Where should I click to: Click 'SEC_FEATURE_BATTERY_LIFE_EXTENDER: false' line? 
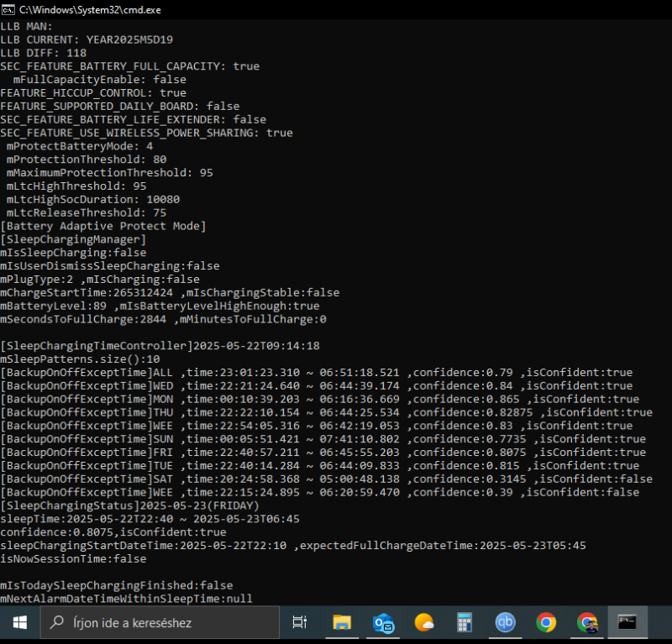coord(134,119)
